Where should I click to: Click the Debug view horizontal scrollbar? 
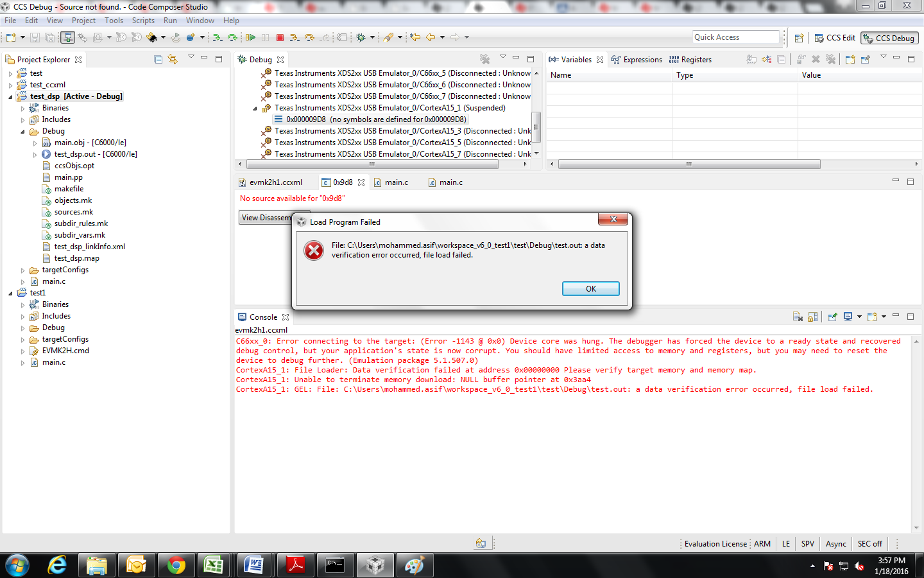[372, 164]
